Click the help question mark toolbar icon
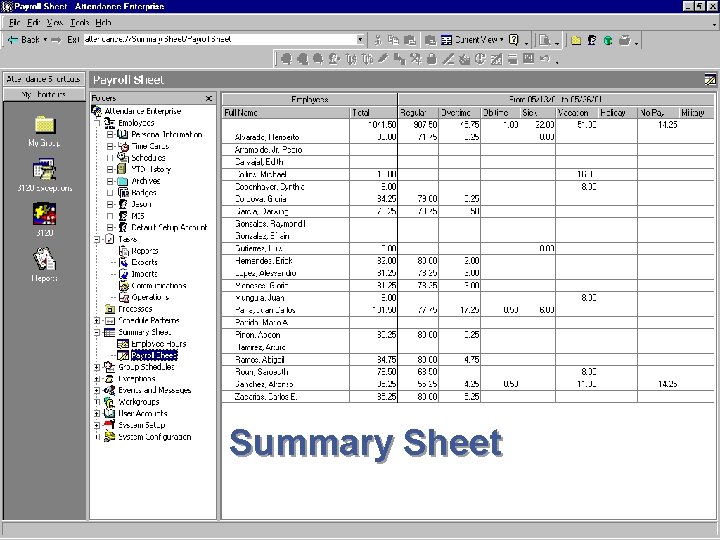This screenshot has height=540, width=720. pos(514,40)
